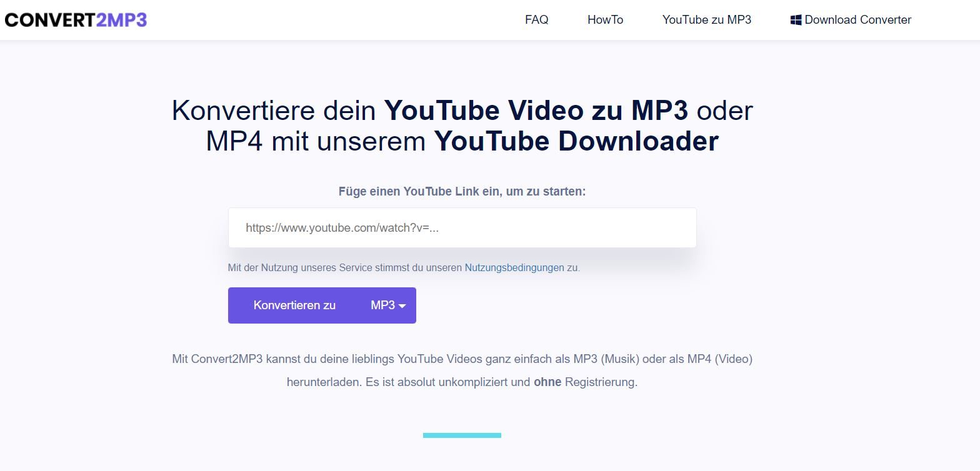Click the Konvertieren zu button
Image resolution: width=980 pixels, height=471 pixels.
point(294,305)
